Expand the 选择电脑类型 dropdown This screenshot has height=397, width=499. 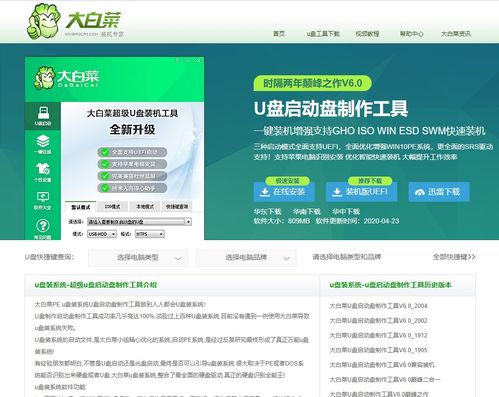pyautogui.click(x=138, y=258)
